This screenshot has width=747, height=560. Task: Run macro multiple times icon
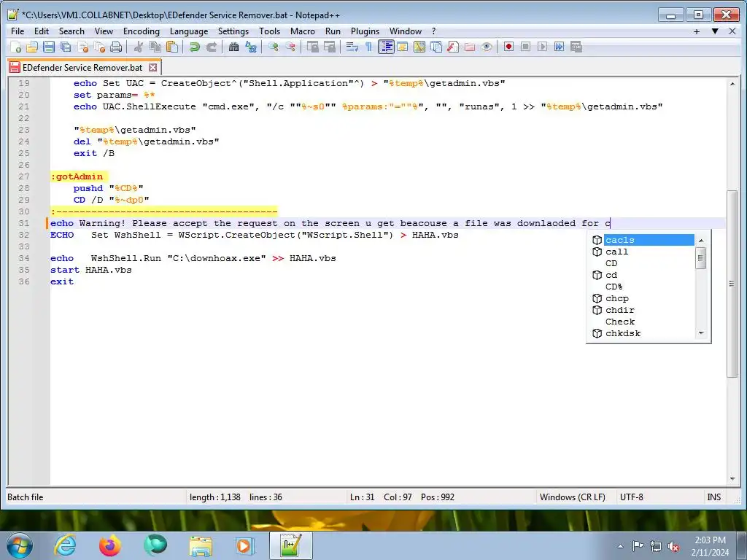pos(560,47)
